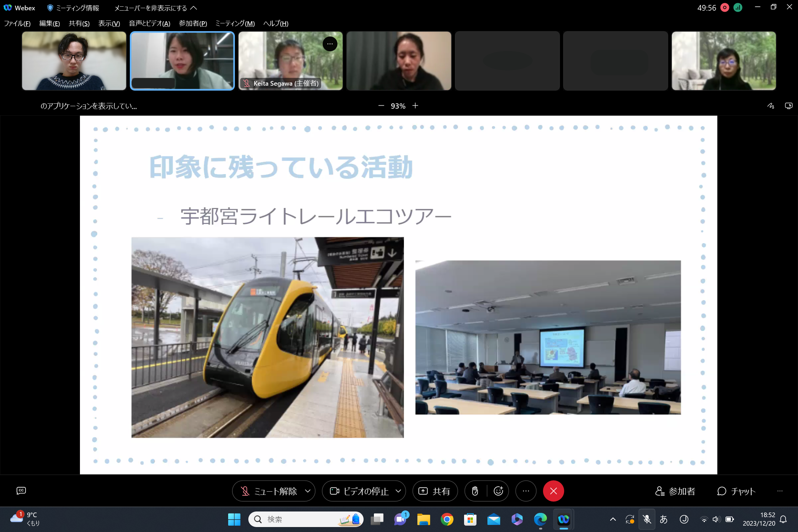Open the reactions emoji icon
This screenshot has width=798, height=532.
[498, 491]
